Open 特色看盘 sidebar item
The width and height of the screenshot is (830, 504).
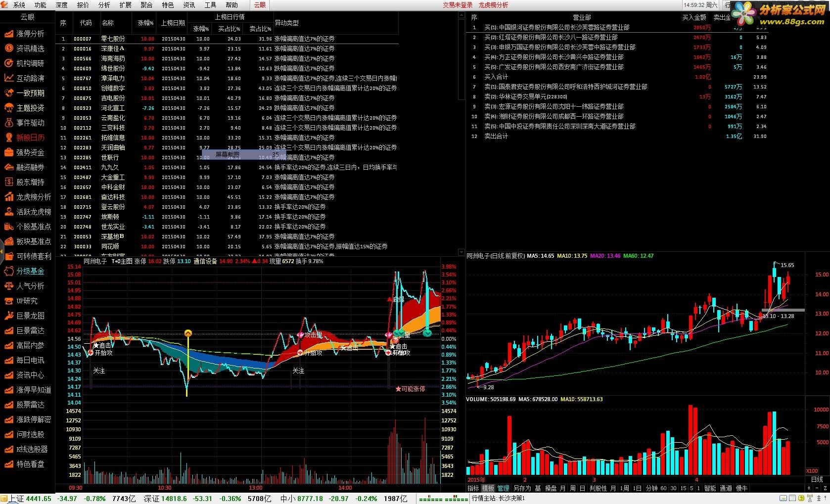pyautogui.click(x=25, y=464)
